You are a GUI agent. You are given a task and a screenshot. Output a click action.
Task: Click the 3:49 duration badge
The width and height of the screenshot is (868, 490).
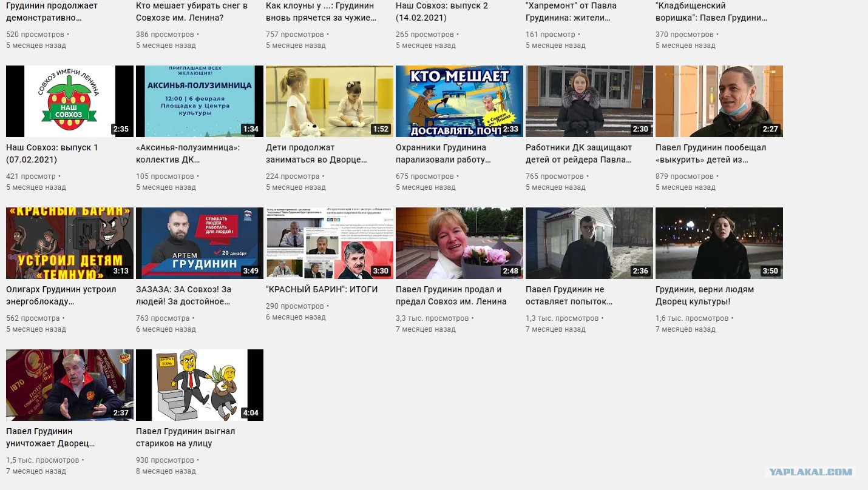pyautogui.click(x=251, y=271)
